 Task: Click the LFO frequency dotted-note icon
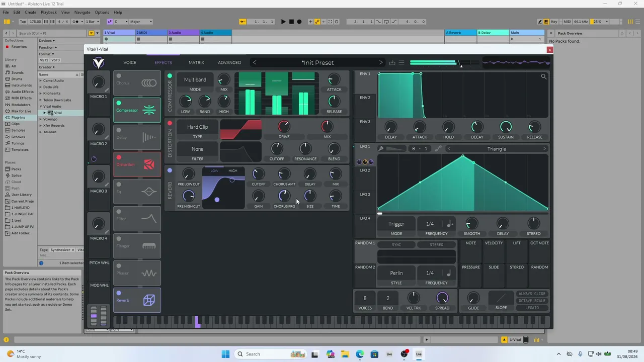click(x=450, y=224)
